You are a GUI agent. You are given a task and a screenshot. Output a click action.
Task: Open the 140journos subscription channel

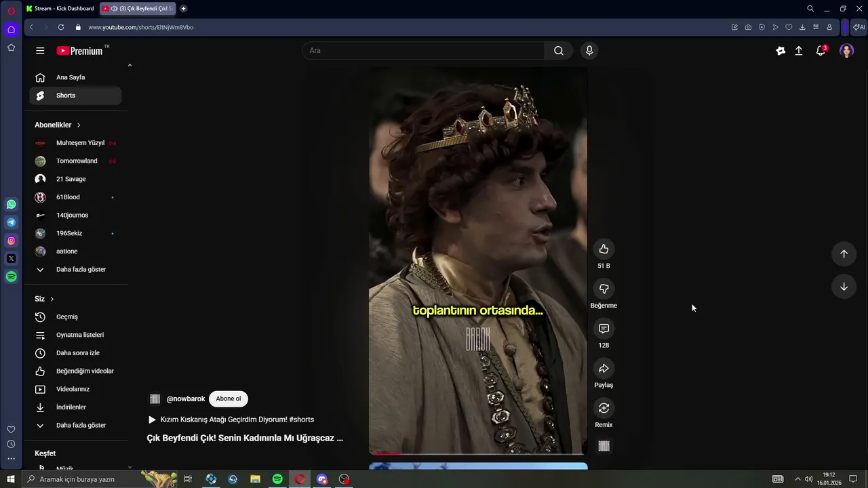pos(75,216)
